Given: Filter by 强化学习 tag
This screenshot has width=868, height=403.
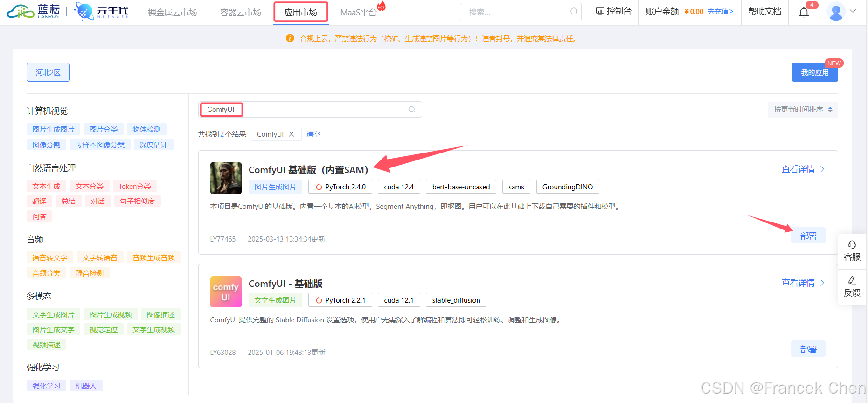Looking at the screenshot, I should [x=46, y=386].
